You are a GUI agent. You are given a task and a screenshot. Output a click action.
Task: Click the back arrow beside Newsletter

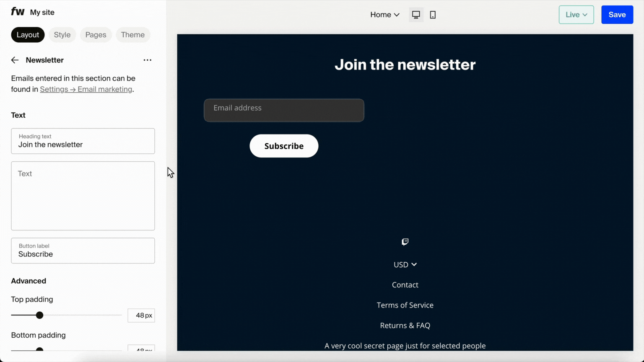tap(15, 60)
